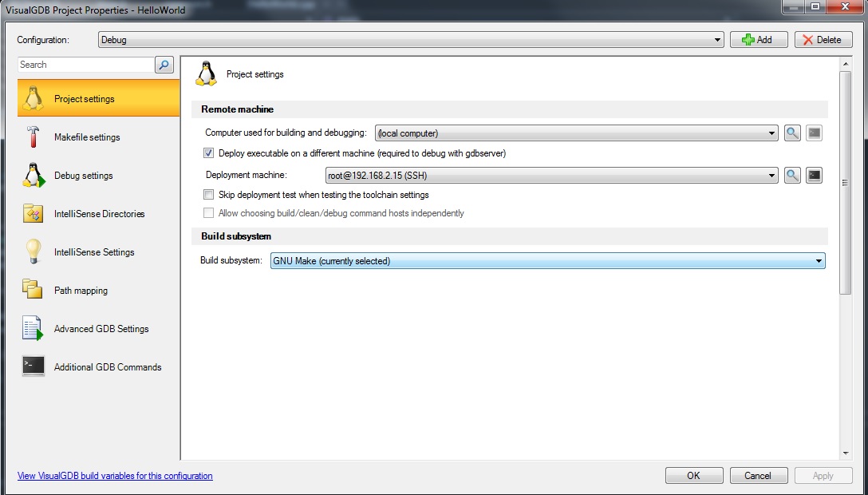The width and height of the screenshot is (868, 495).
Task: Open the Configuration Debug dropdown
Action: point(411,40)
